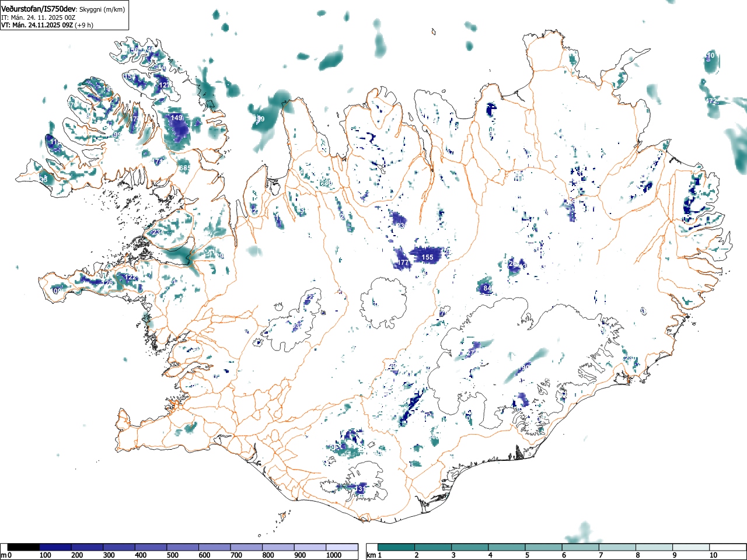Click the 4 tick label on km legend
This screenshot has width=747, height=560.
(x=490, y=555)
